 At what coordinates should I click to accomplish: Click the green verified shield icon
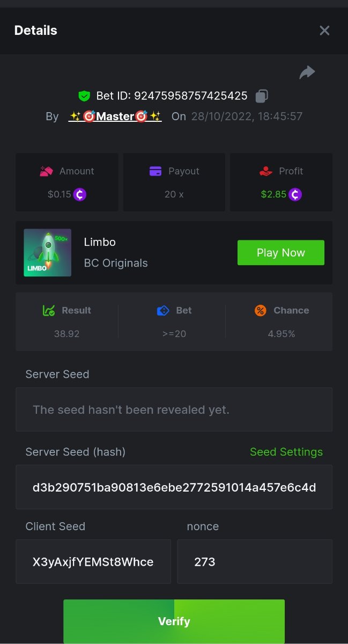[x=84, y=96]
